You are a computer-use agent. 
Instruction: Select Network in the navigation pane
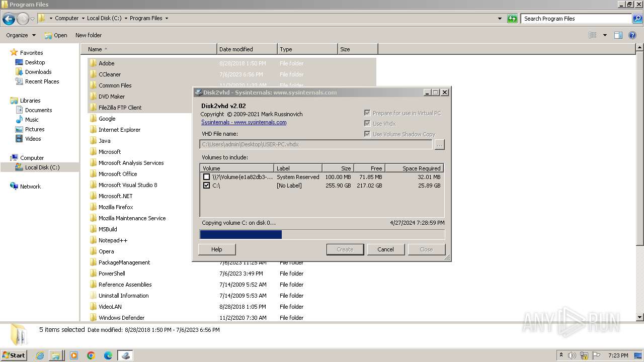coord(30,187)
